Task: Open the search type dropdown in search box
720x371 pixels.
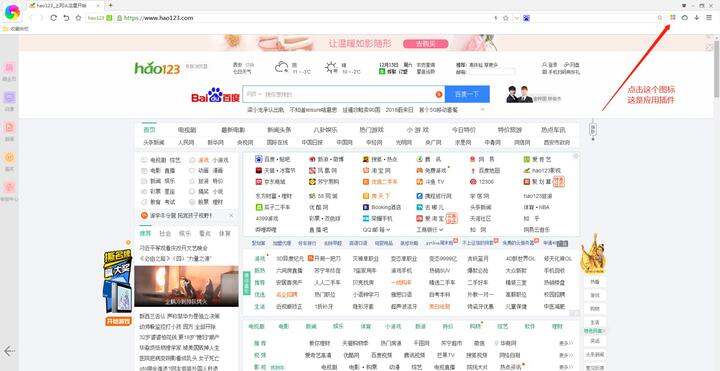Action: pos(253,94)
